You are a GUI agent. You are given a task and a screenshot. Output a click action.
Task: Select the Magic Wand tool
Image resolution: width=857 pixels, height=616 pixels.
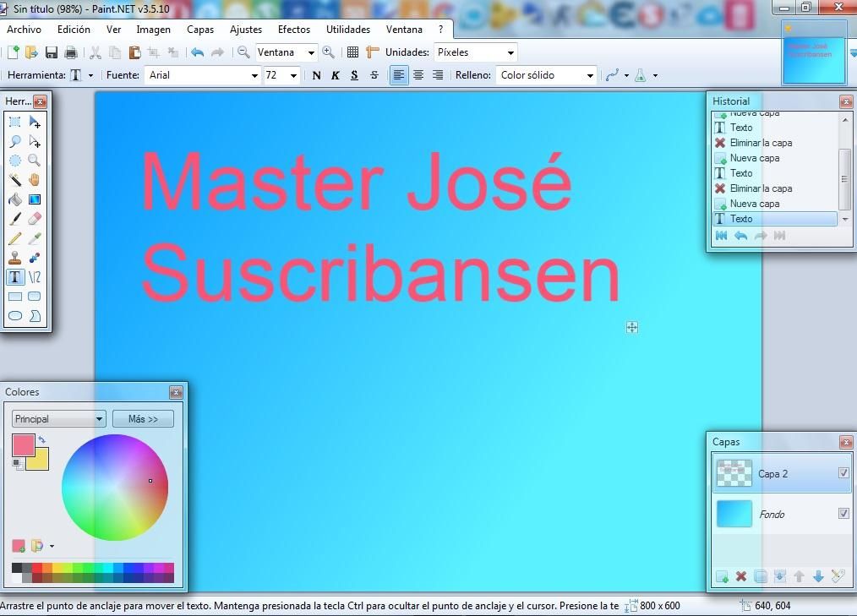(x=15, y=180)
